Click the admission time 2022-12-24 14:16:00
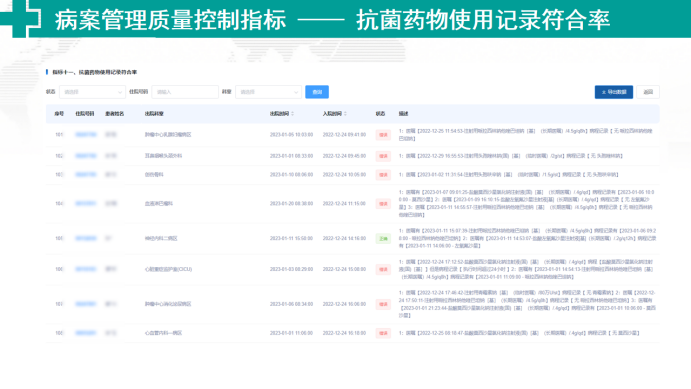This screenshot has height=389, width=691. (x=344, y=238)
